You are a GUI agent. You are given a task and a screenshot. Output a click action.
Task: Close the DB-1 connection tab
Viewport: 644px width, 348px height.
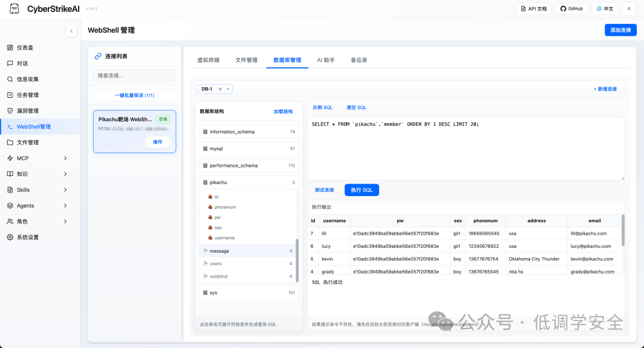228,89
